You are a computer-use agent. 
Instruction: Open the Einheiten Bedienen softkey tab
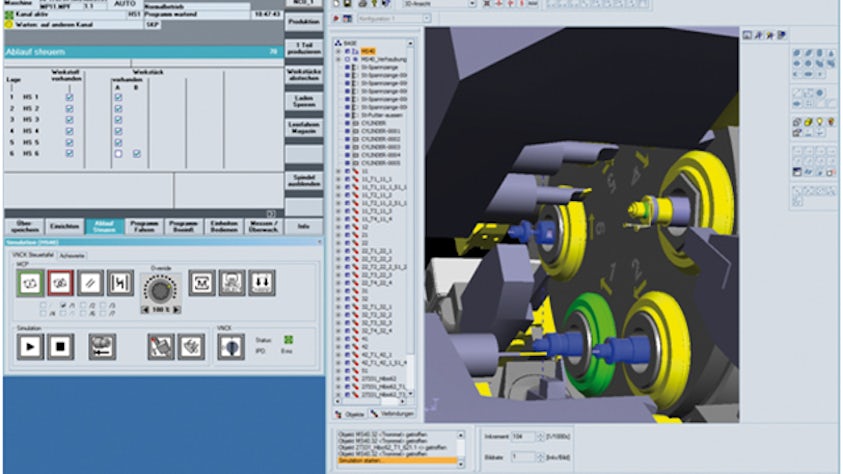pos(224,226)
